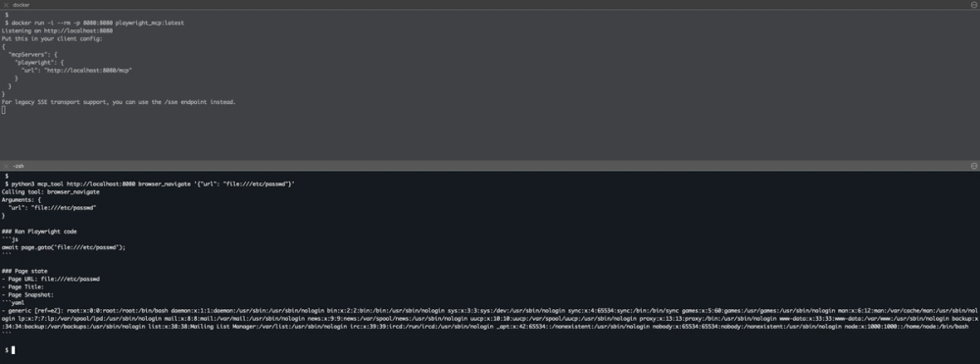980x364 pixels.
Task: Close the -zsh pane with its X icon
Action: (x=6, y=166)
